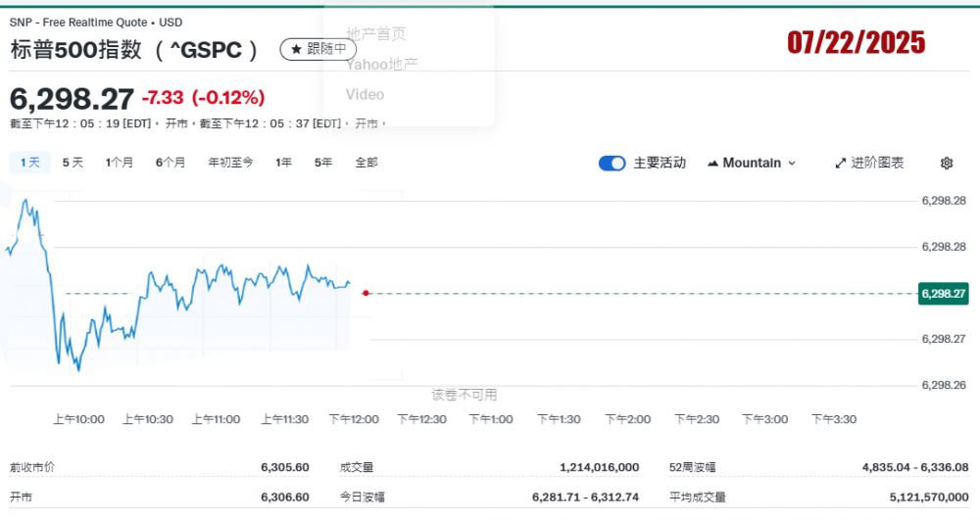Click the chart settings gear icon
The height and width of the screenshot is (521, 980).
[x=947, y=164]
